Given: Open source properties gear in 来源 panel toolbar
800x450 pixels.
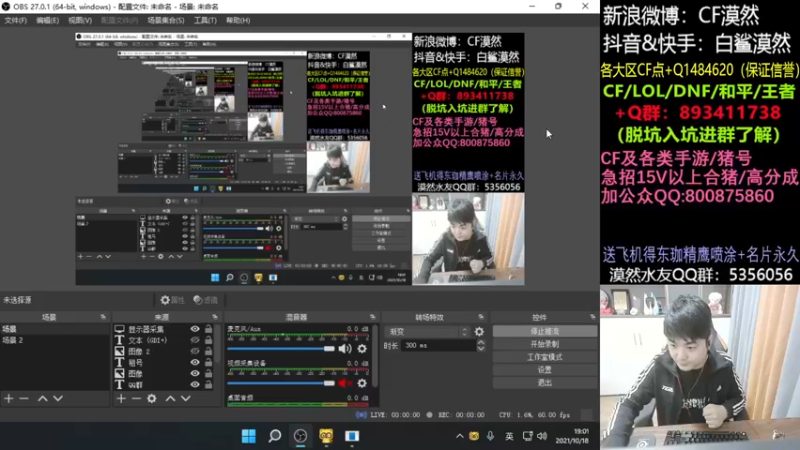Looking at the screenshot, I should 152,398.
